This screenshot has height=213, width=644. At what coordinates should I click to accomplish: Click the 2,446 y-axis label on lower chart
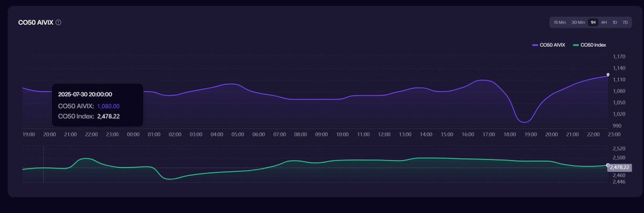619,182
